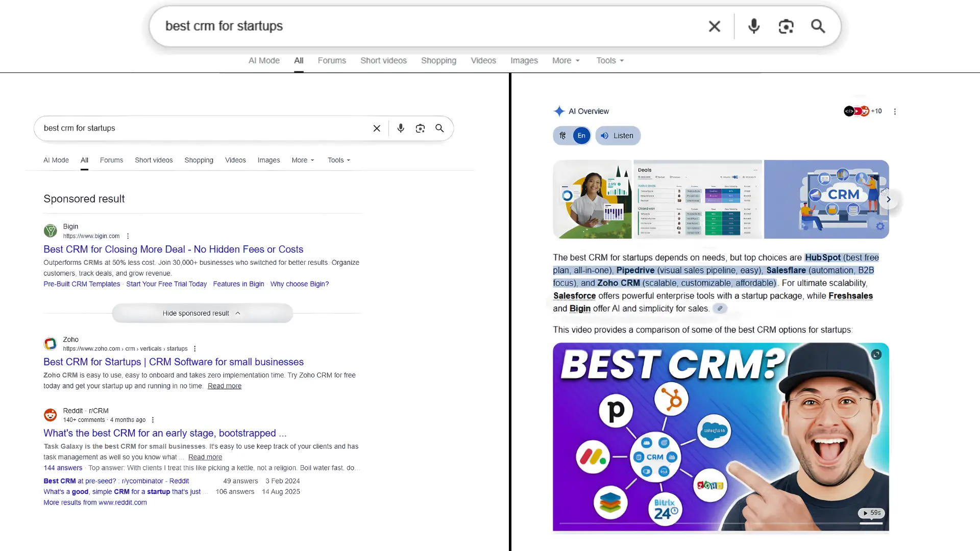
Task: Enable Listen for the AI Overview
Action: click(618, 136)
